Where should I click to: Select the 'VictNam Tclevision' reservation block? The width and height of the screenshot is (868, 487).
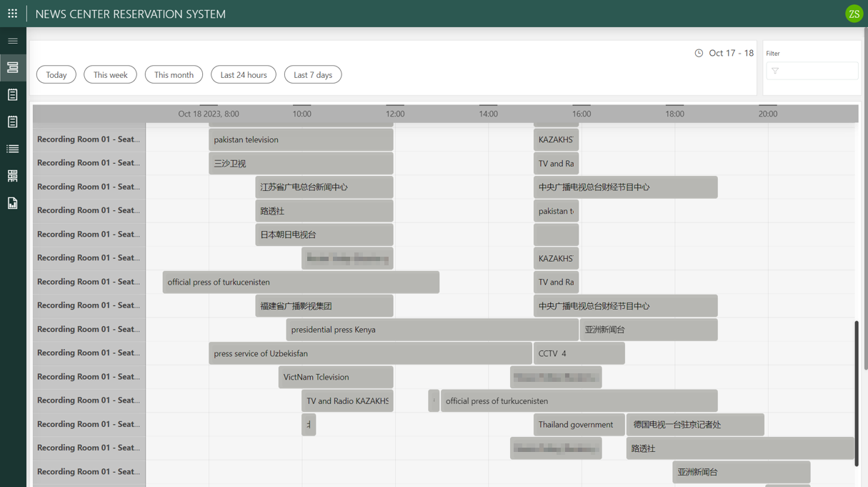(x=336, y=377)
